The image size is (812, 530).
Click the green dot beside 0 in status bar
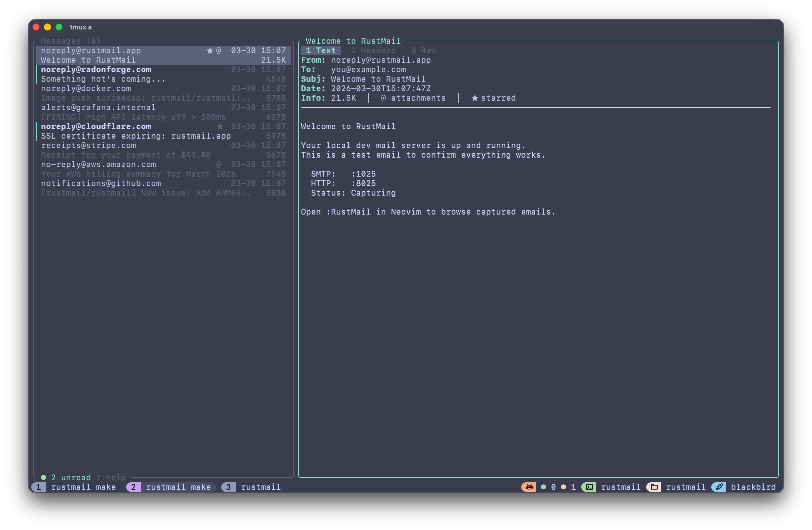pos(543,487)
